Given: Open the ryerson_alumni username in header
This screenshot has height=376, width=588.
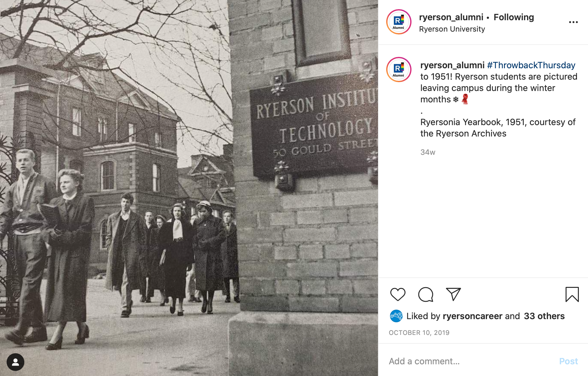Looking at the screenshot, I should click(x=451, y=17).
